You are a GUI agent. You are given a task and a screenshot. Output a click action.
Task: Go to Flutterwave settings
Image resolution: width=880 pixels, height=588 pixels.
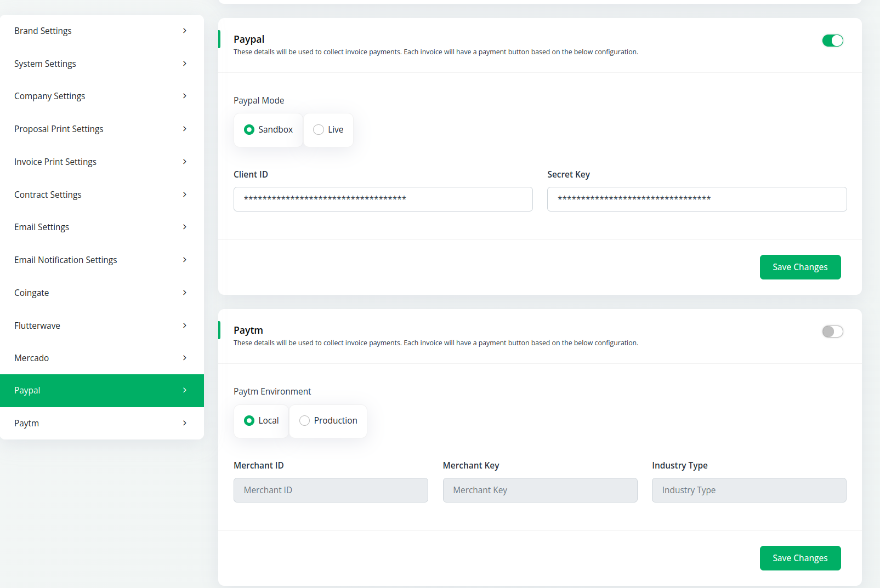click(x=102, y=326)
